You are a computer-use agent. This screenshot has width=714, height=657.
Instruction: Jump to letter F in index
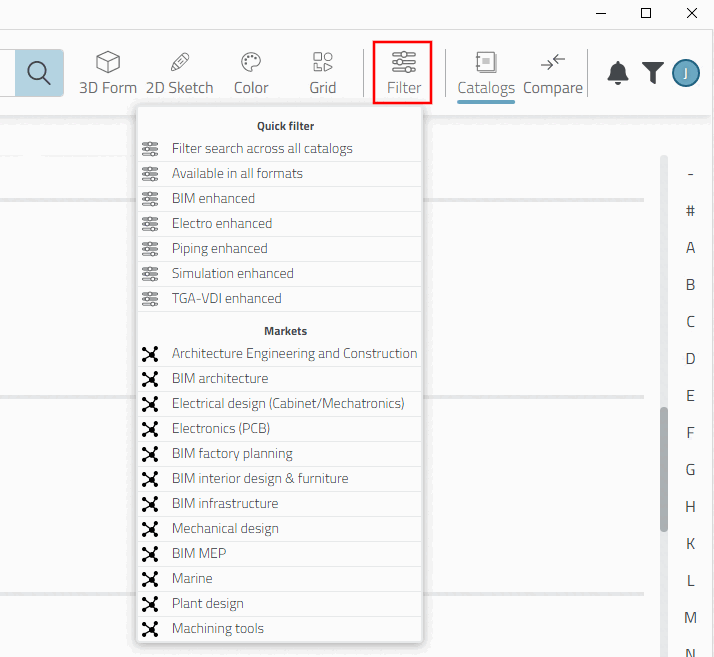pos(690,433)
